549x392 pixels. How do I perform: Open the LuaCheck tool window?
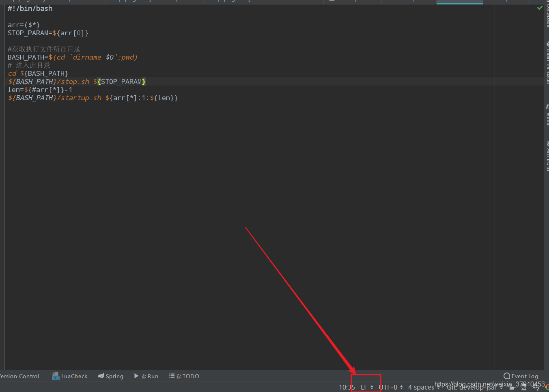click(70, 376)
